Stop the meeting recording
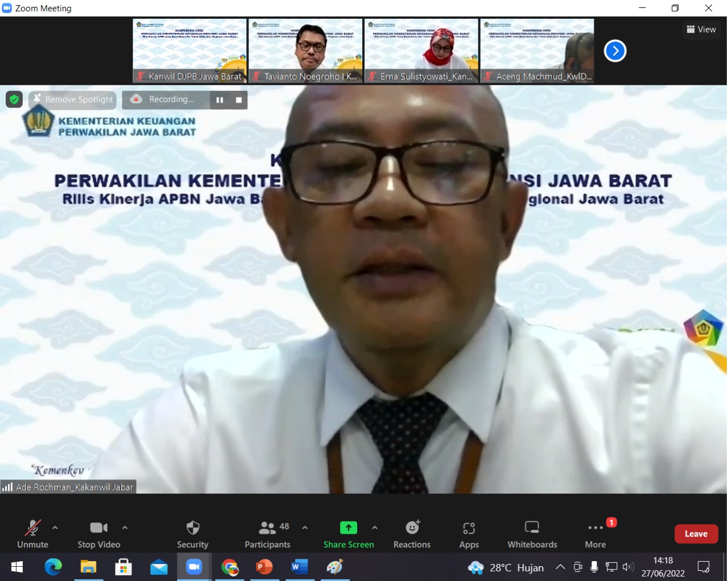The width and height of the screenshot is (728, 581). 239,100
